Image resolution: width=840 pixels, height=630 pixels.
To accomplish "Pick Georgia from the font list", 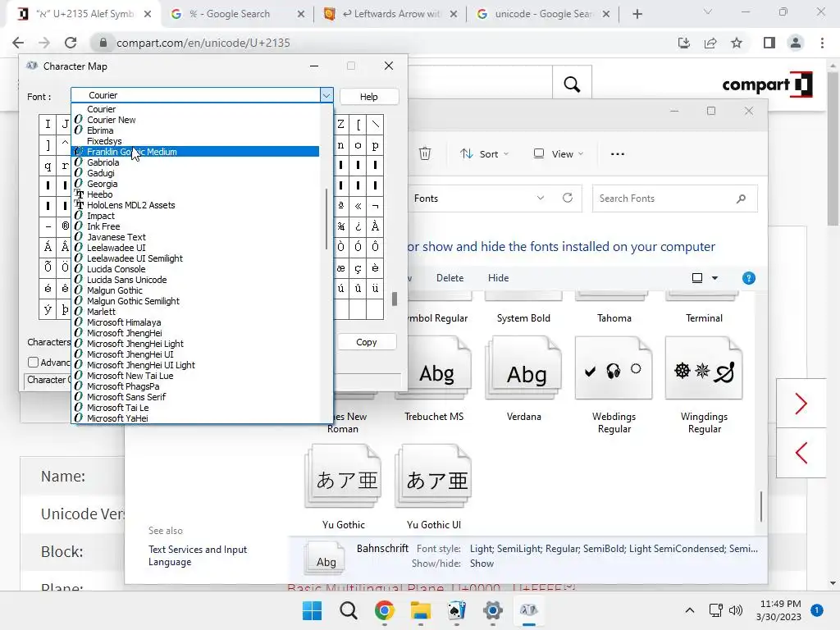I will click(195, 184).
